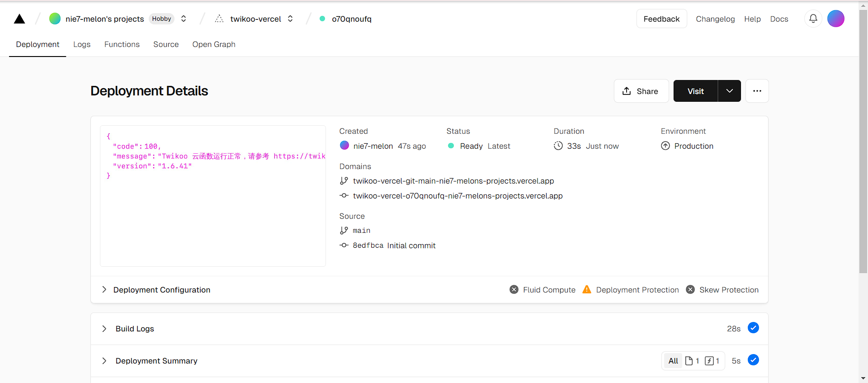Select the static files filter showing 1
The height and width of the screenshot is (383, 868).
[x=692, y=361]
